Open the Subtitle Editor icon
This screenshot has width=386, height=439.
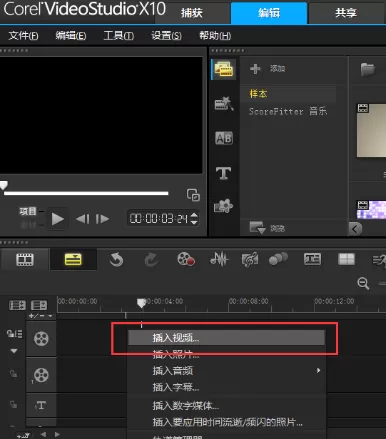click(x=312, y=259)
